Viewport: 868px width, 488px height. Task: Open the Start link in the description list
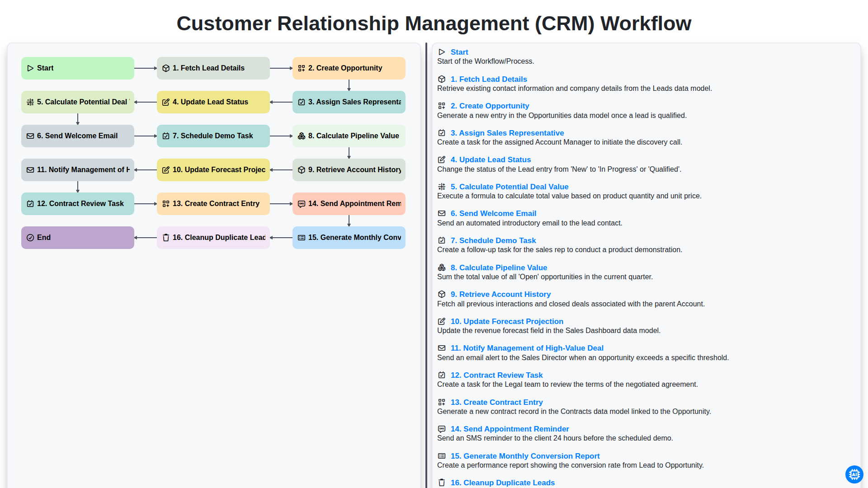[459, 52]
